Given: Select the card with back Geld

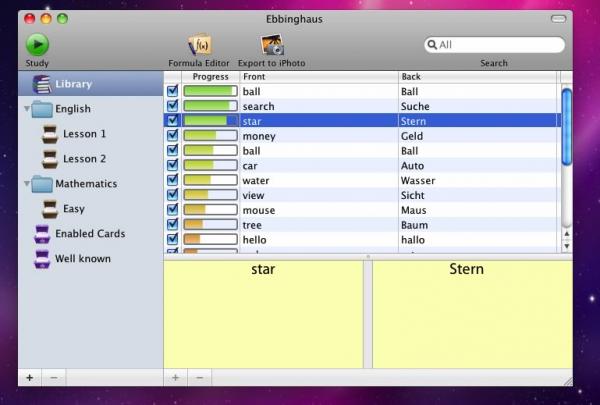Looking at the screenshot, I should coord(412,136).
